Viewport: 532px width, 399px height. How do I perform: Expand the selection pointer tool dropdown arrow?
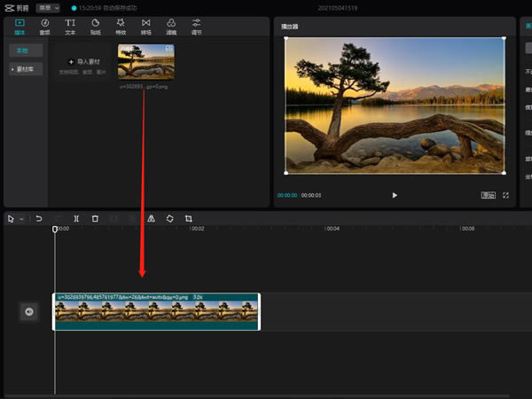(x=21, y=219)
